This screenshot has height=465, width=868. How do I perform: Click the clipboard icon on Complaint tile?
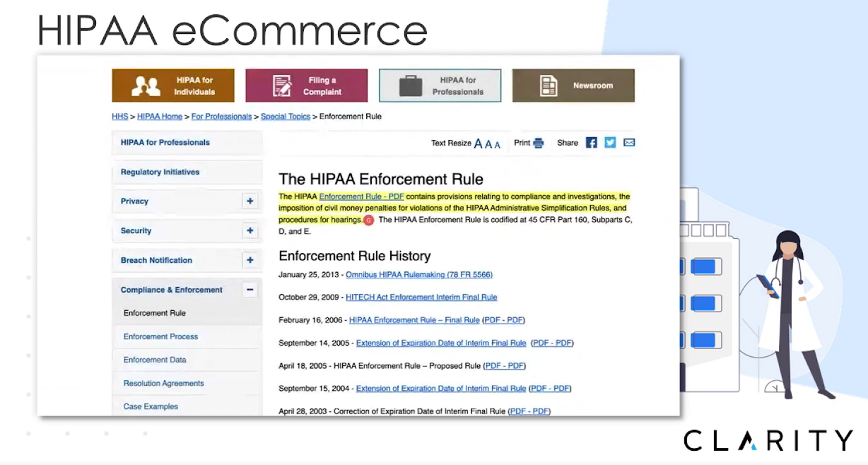(x=282, y=86)
